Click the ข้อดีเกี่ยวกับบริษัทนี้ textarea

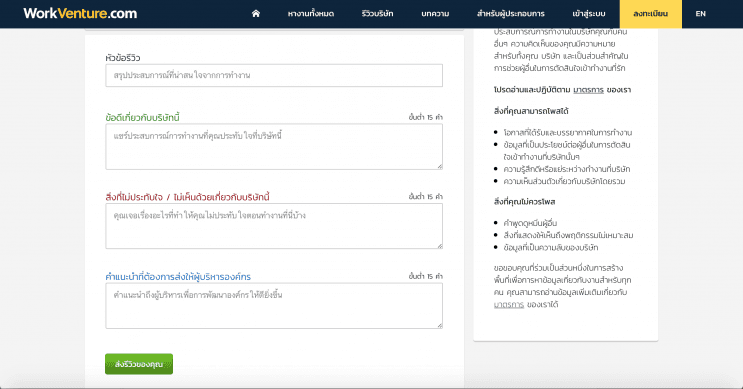pyautogui.click(x=274, y=147)
